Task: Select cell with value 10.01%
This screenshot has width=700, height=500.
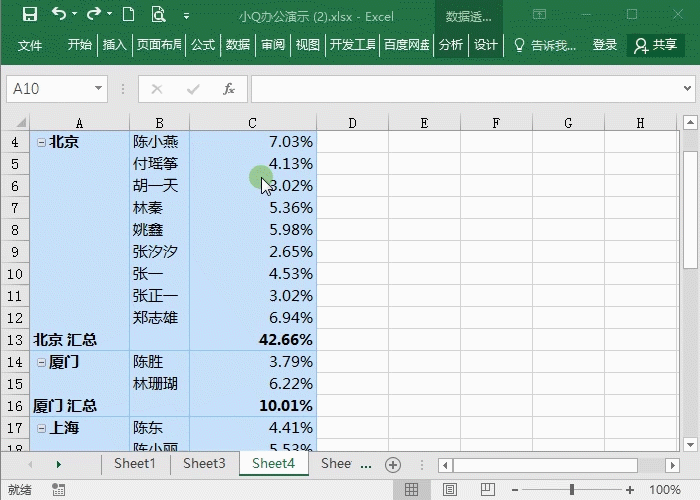Action: point(253,406)
